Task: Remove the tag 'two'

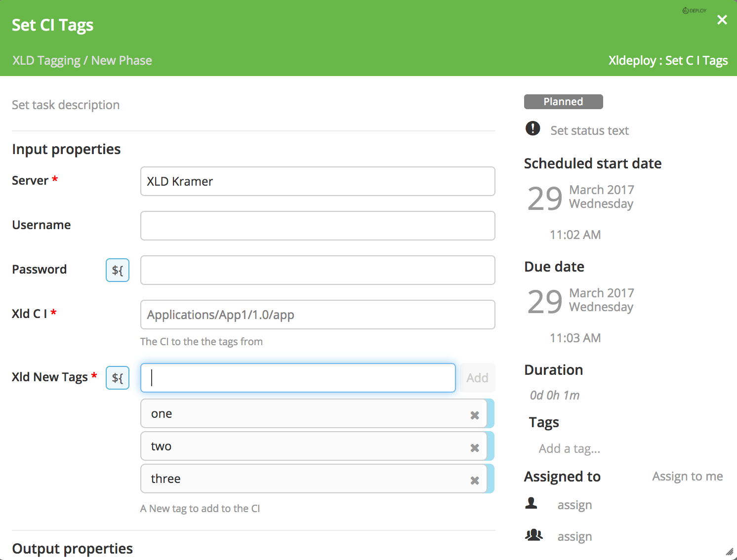Action: [475, 448]
